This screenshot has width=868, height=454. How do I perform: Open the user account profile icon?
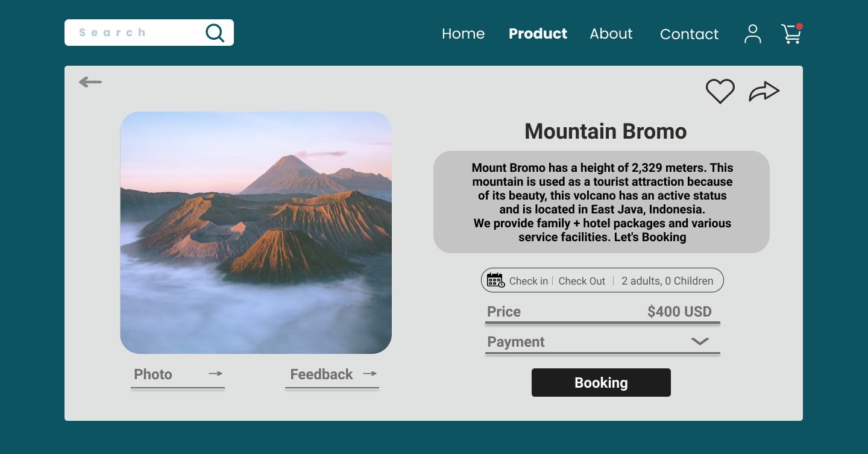click(752, 34)
